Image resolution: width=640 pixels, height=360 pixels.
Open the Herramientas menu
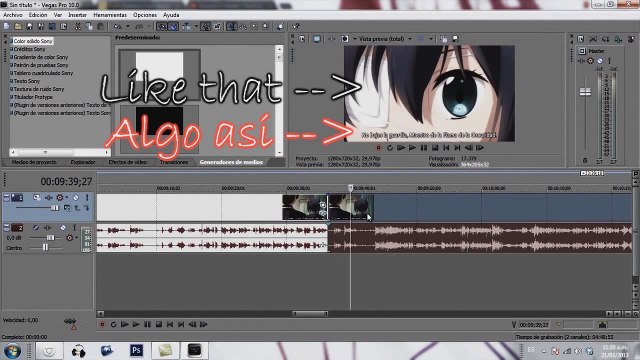pos(110,15)
